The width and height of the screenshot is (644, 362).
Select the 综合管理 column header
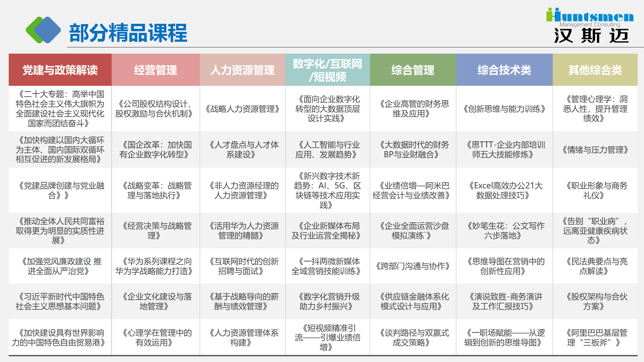point(413,70)
